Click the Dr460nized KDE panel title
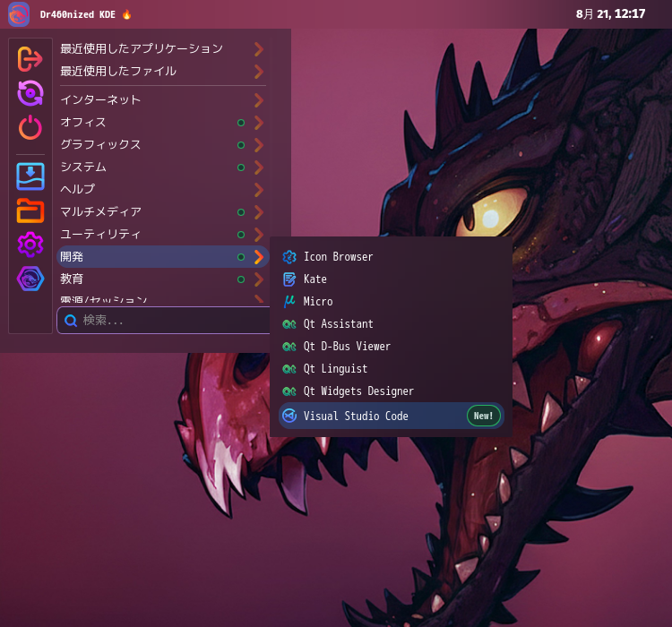Screen dimensions: 672x627 78,14
